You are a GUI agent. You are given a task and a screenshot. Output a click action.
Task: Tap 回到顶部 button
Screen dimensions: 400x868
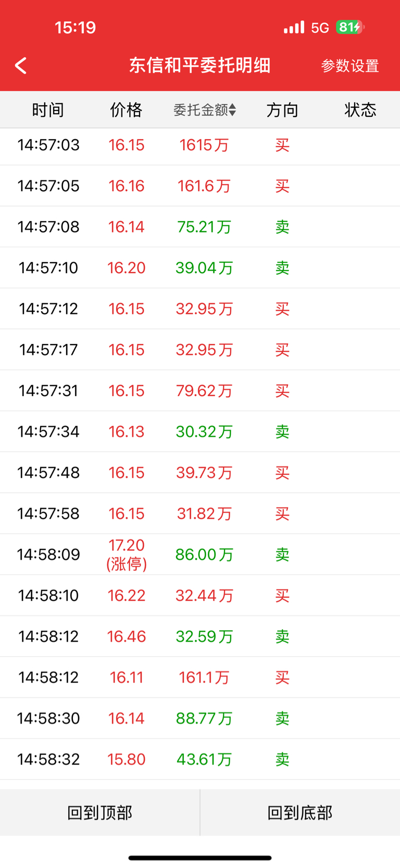click(x=100, y=812)
